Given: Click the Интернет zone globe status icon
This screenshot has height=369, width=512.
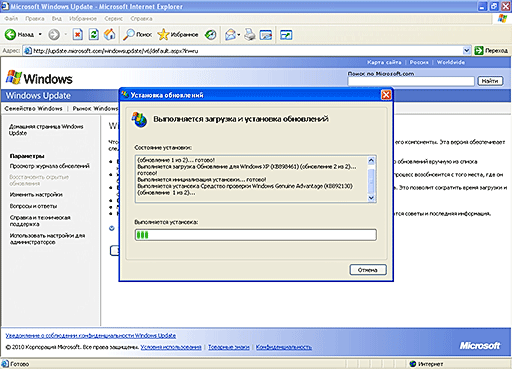Looking at the screenshot, I should coord(413,364).
